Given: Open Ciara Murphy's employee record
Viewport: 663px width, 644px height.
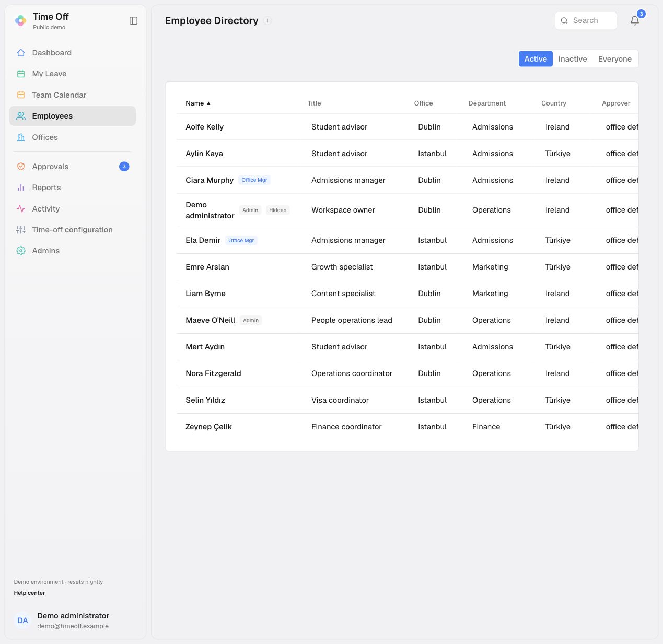Looking at the screenshot, I should coord(210,180).
